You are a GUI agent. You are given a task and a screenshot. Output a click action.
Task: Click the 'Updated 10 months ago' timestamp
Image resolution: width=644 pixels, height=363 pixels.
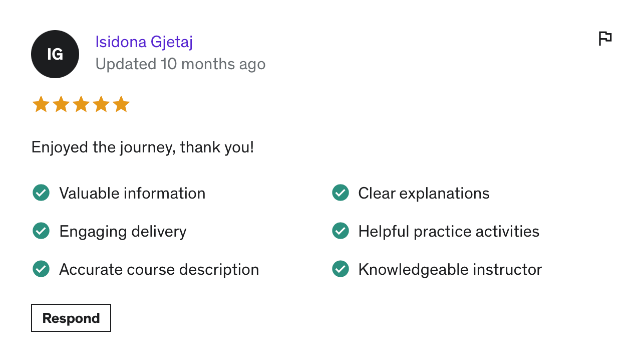pos(180,64)
